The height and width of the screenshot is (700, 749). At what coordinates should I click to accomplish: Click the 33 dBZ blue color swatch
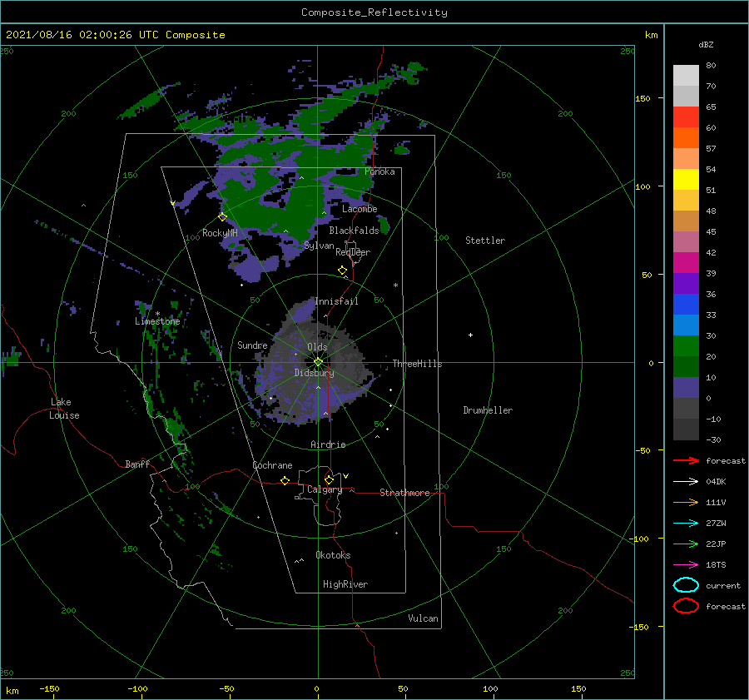pyautogui.click(x=686, y=325)
